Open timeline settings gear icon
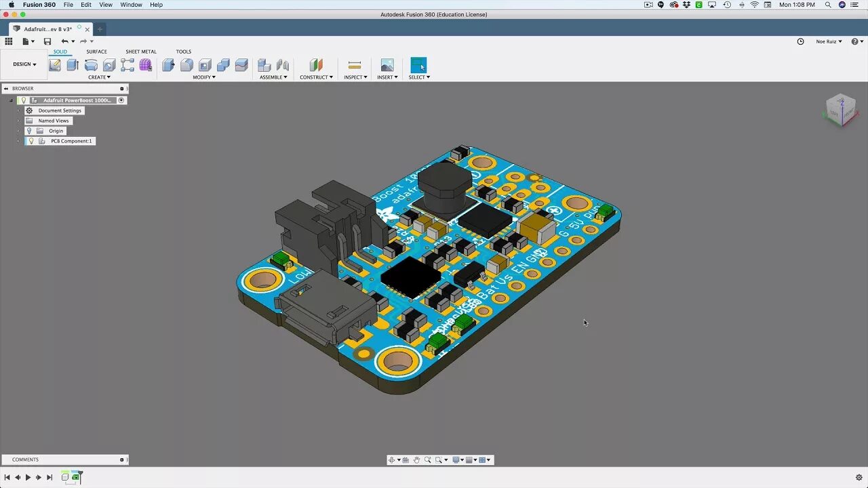The height and width of the screenshot is (488, 868). (x=859, y=477)
